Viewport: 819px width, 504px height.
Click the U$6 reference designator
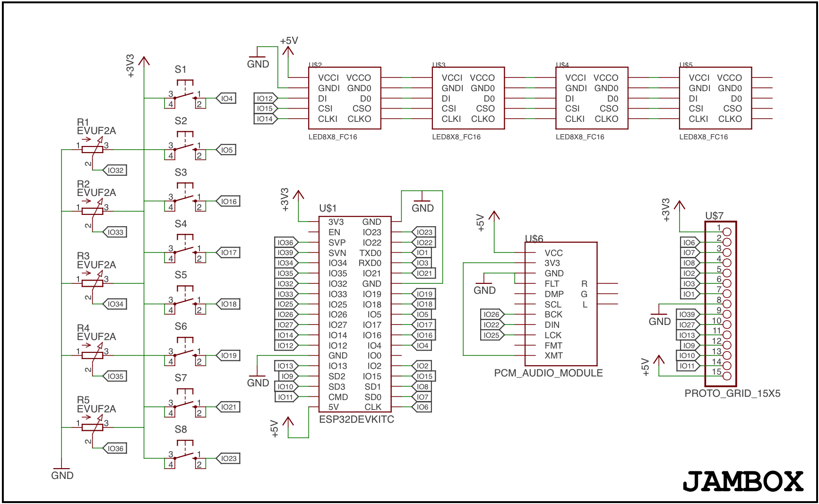pos(534,239)
